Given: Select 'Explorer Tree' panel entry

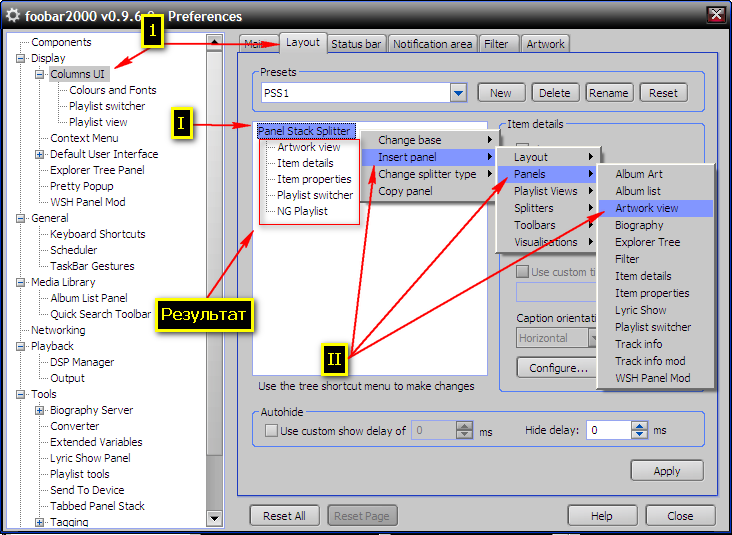Looking at the screenshot, I should (x=655, y=242).
